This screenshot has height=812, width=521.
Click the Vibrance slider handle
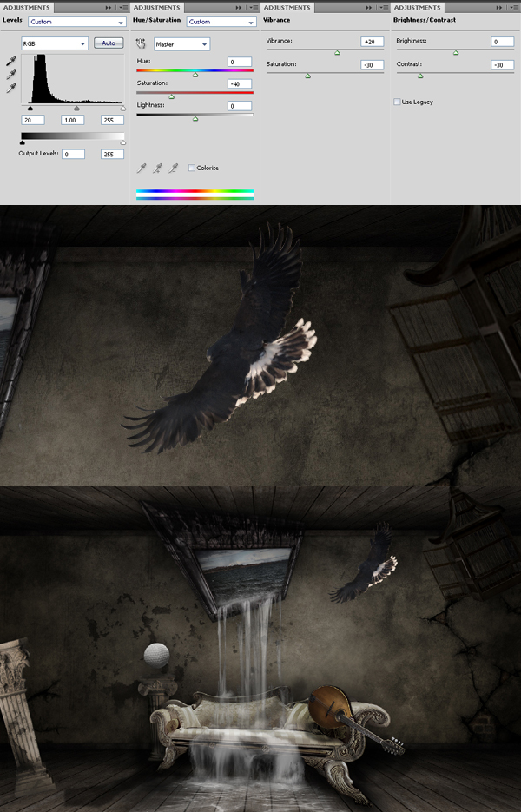[337, 53]
